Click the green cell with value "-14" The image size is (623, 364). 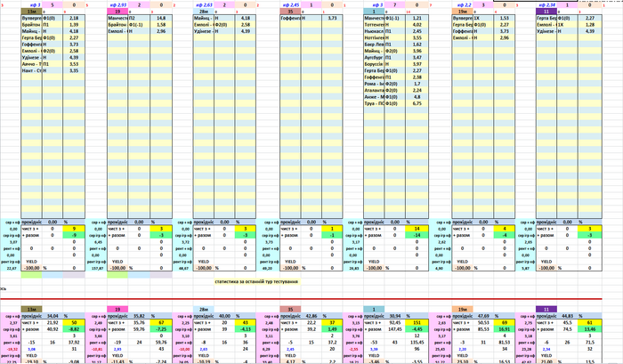(417, 235)
